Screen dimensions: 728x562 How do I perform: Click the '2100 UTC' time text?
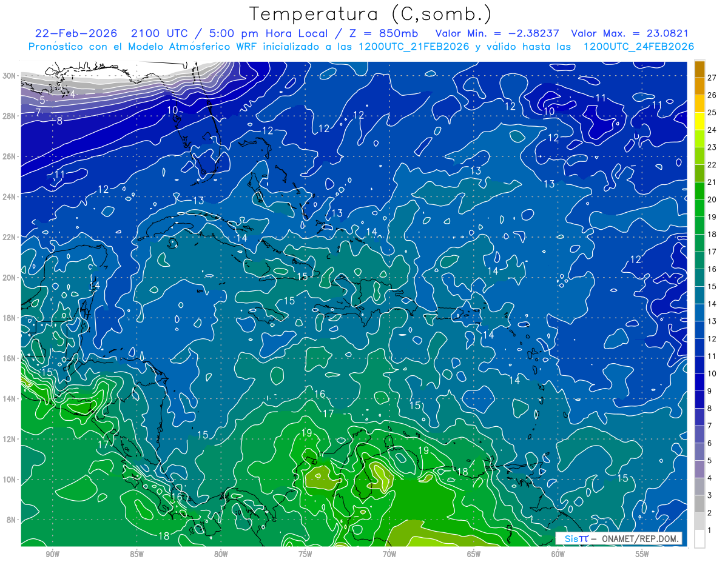coord(161,34)
